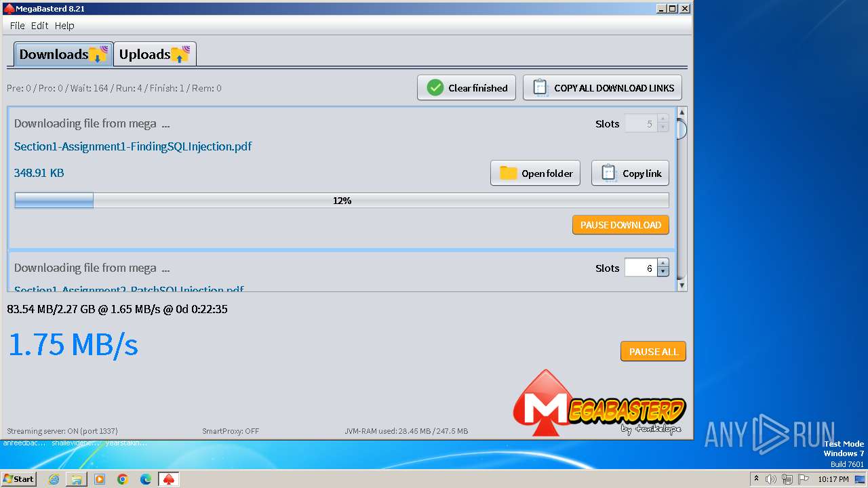The image size is (868, 488).
Task: Decrease slots for second download
Action: [663, 272]
